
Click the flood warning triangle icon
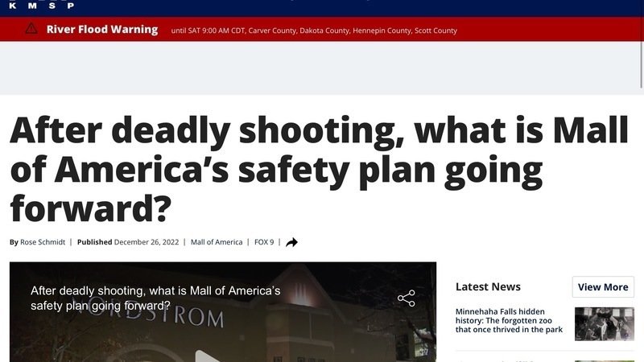31,29
